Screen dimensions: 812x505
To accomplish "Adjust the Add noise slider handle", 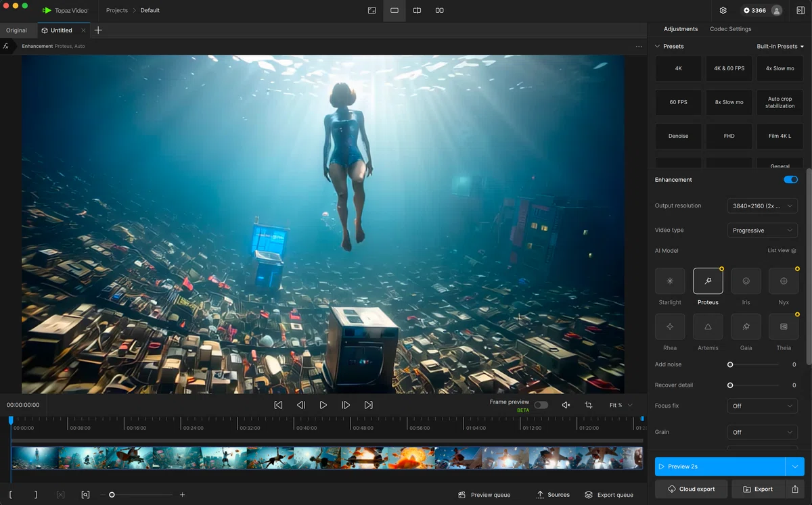I will [x=730, y=364].
